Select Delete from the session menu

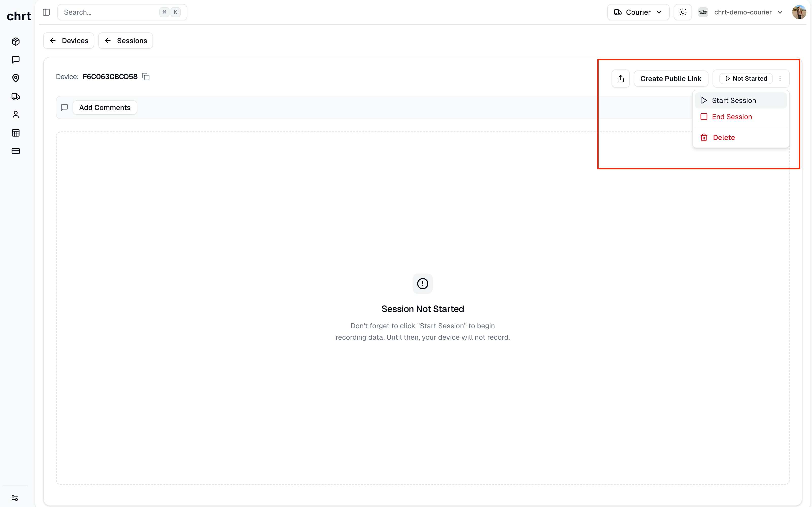click(723, 137)
